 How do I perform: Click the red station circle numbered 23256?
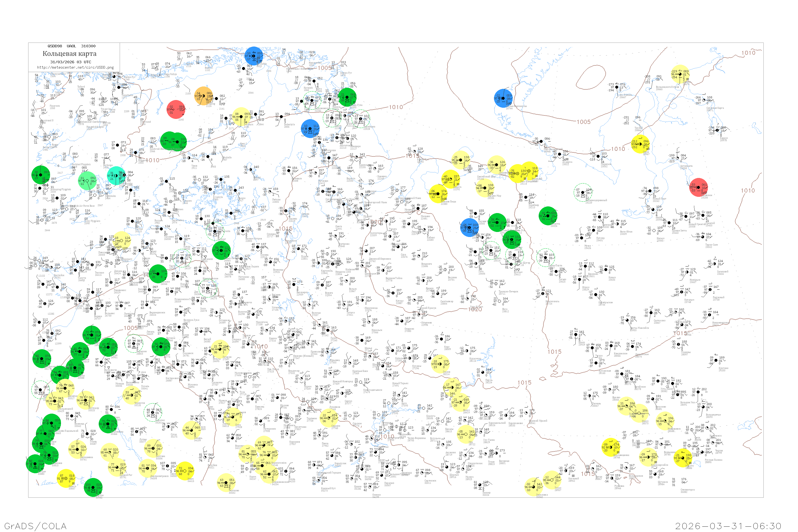tap(699, 187)
